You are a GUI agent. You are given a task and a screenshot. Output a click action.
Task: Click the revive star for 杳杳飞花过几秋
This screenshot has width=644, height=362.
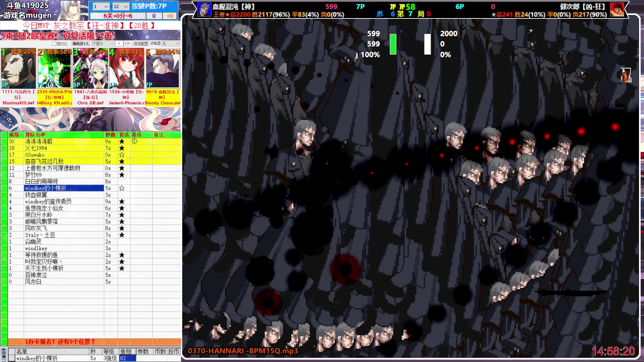[x=122, y=162]
